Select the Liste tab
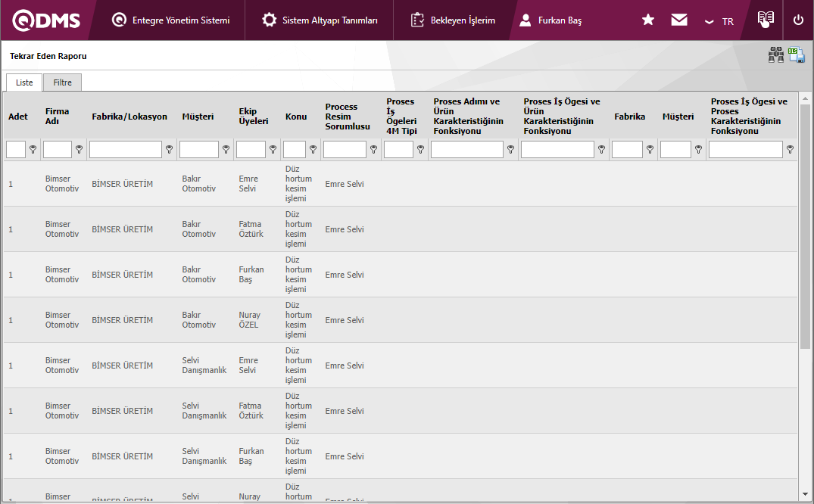The image size is (814, 504). (24, 82)
